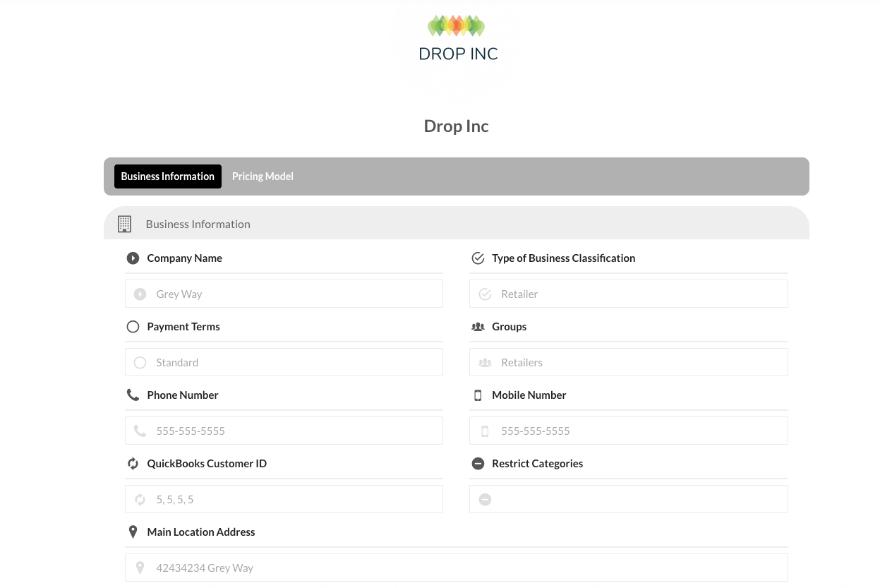The image size is (880, 588).
Task: Click the Type of Business Classification label
Action: [564, 258]
